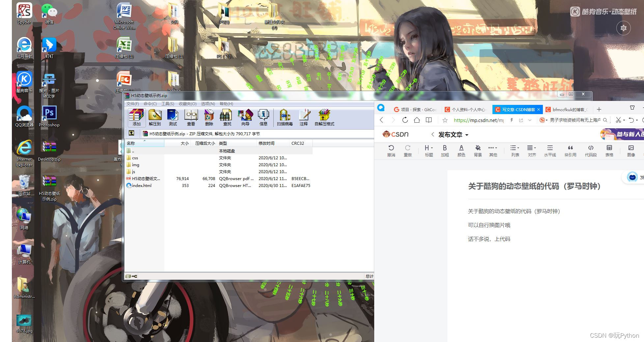644x342 pixels.
Task: Sort by the Size (大小) column header
Action: [177, 143]
